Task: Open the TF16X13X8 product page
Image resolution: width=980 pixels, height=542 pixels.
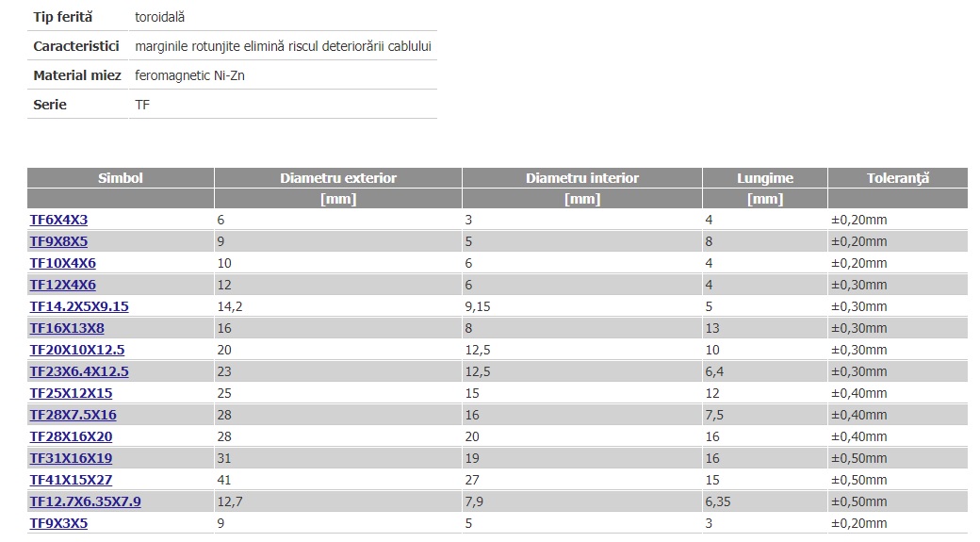Action: (x=67, y=328)
